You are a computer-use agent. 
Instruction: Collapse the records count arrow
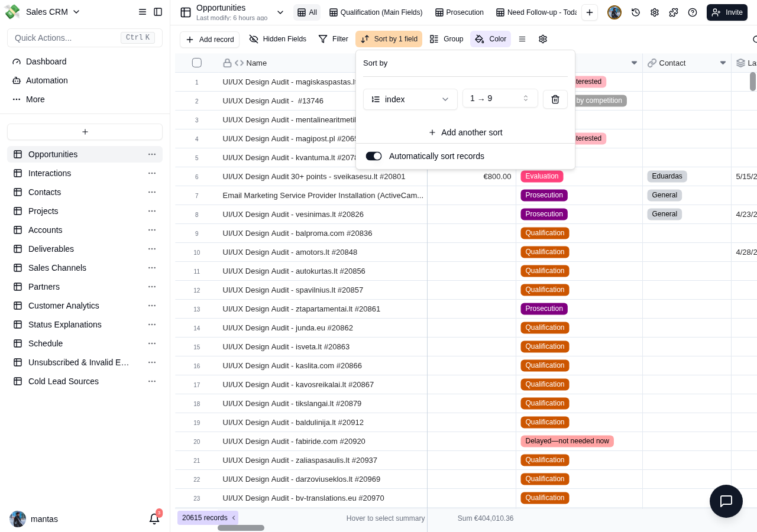click(x=234, y=518)
